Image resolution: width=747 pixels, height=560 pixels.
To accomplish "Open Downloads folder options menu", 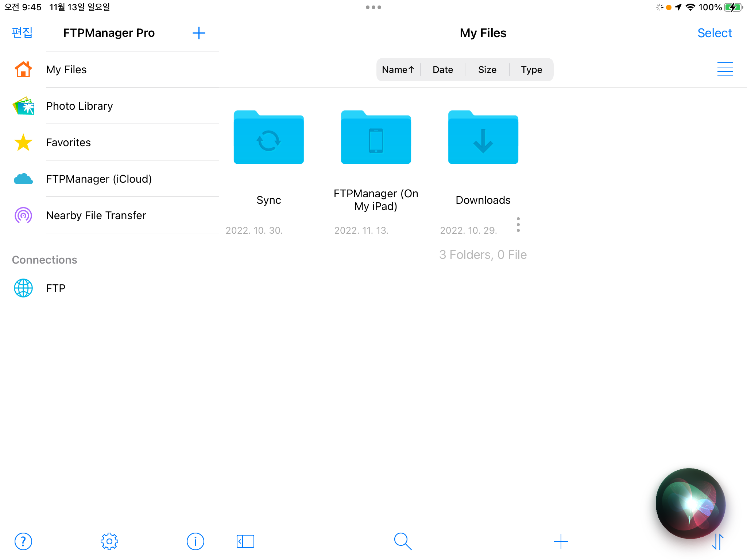I will coord(518,225).
